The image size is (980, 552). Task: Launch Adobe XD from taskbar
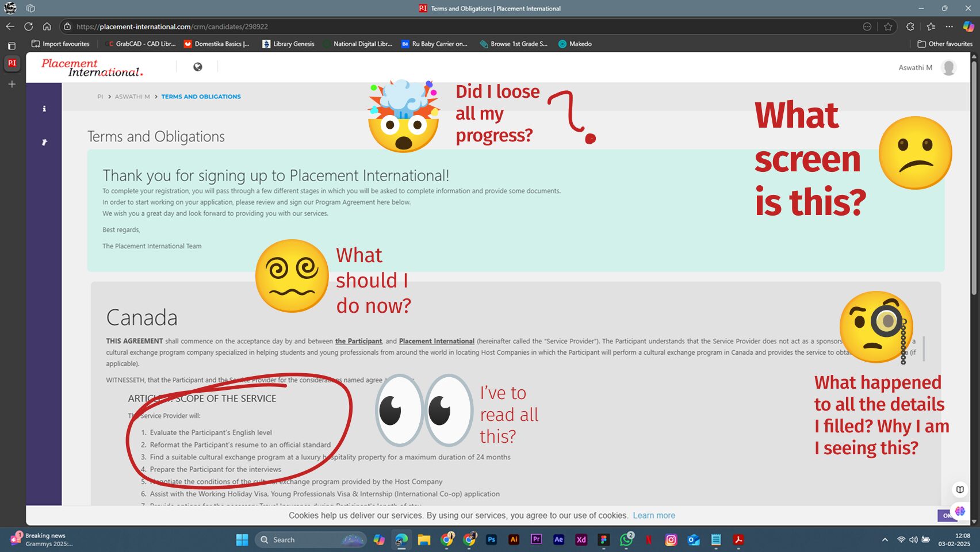click(x=581, y=539)
